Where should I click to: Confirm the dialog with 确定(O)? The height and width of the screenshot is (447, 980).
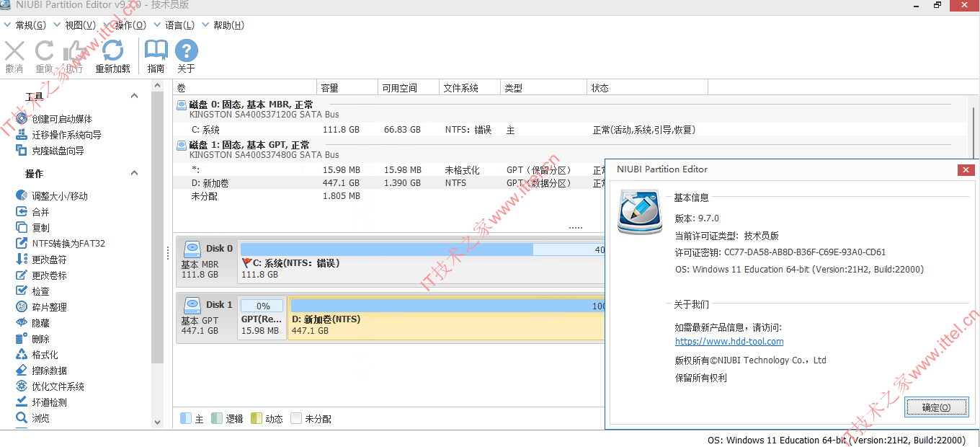936,407
